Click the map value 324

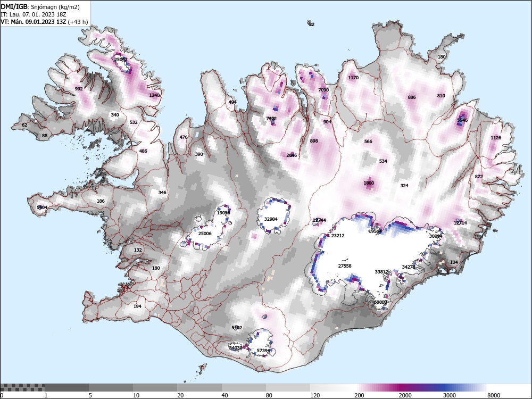(x=404, y=186)
